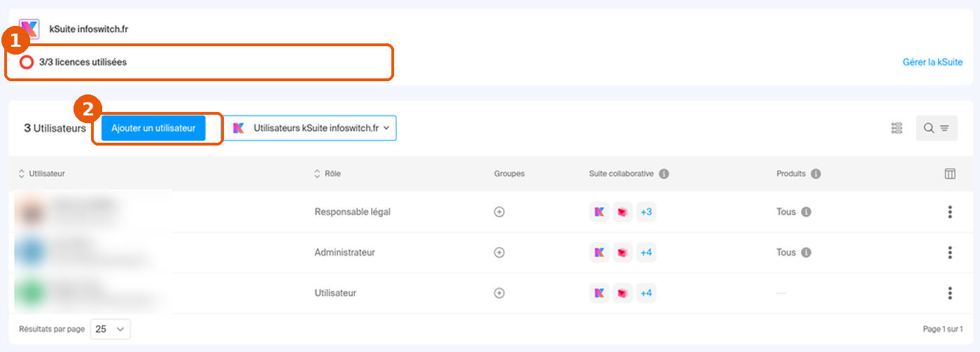
Task: Click red app icon in Administrateur row
Action: (623, 253)
